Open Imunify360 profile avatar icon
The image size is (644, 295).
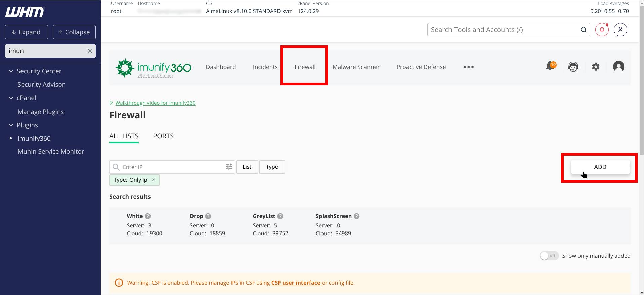618,67
